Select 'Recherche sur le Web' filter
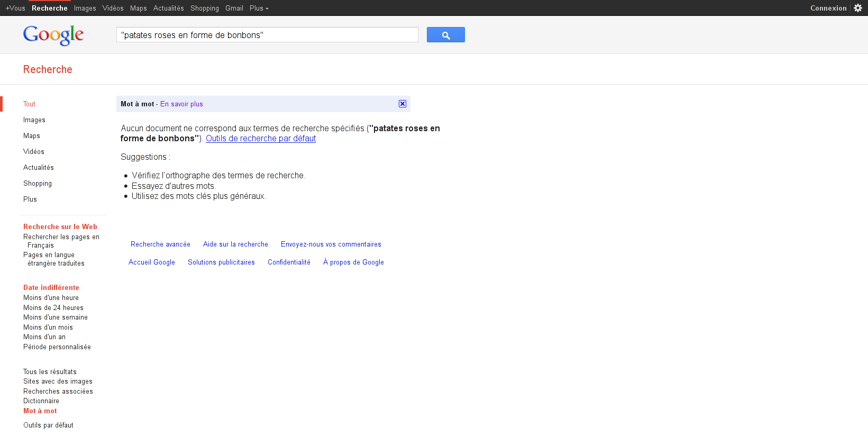This screenshot has width=868, height=445. click(x=60, y=227)
